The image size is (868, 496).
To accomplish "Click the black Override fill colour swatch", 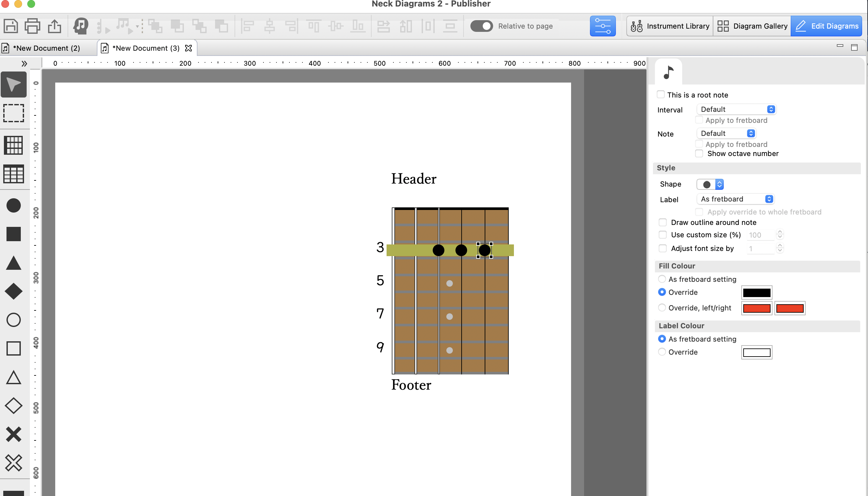I will click(756, 293).
